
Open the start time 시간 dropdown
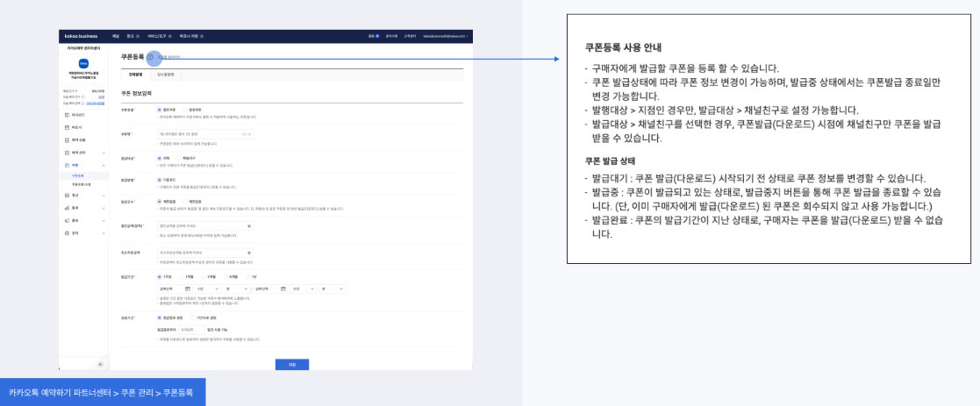click(x=209, y=288)
